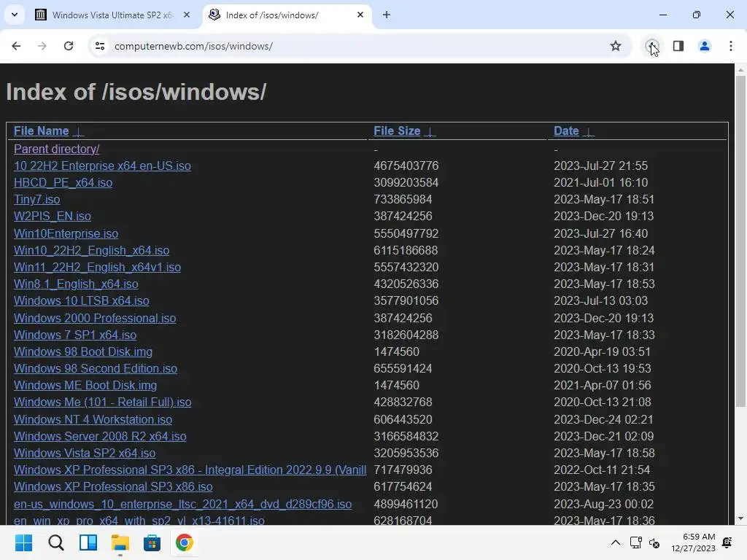Viewport: 747px width, 560px height.
Task: Open the browser side panel
Action: click(x=678, y=46)
